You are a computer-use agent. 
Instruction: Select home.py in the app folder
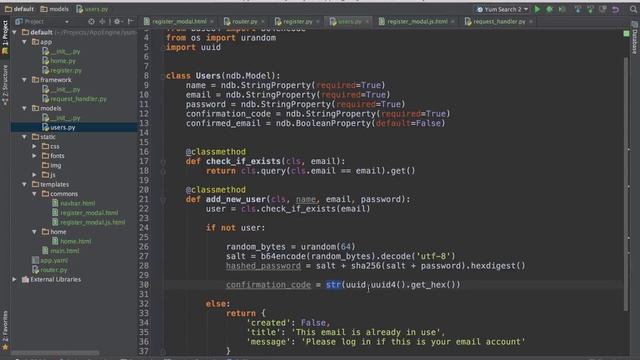point(59,61)
